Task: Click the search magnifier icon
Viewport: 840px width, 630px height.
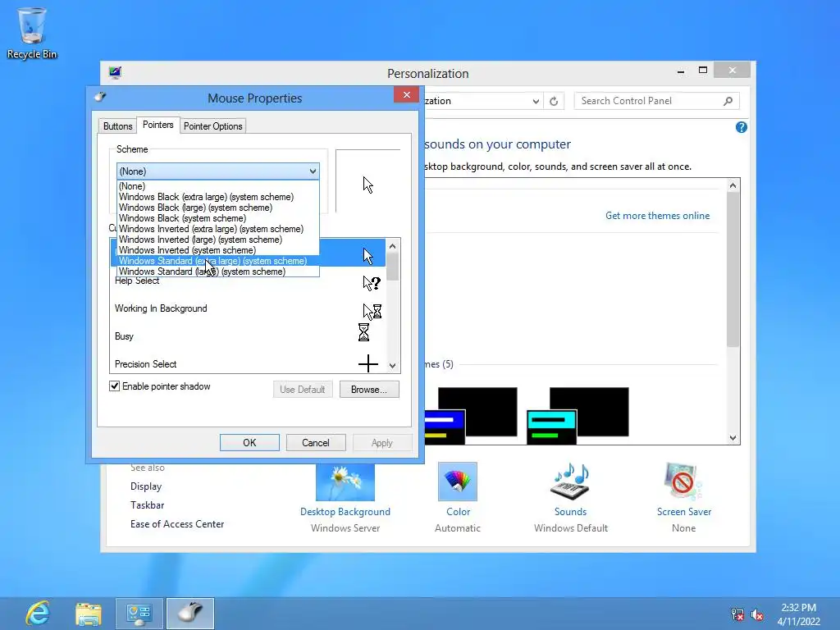Action: tap(728, 101)
